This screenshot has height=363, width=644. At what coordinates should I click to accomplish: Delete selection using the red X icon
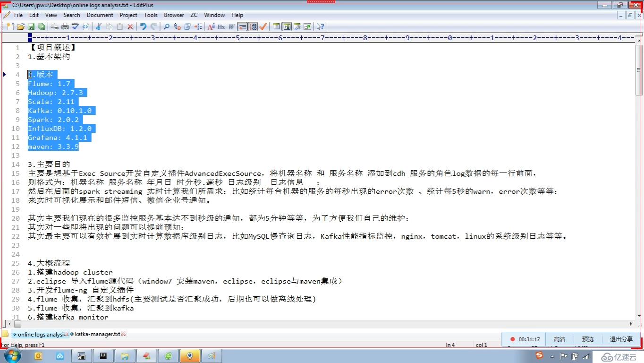130,26
